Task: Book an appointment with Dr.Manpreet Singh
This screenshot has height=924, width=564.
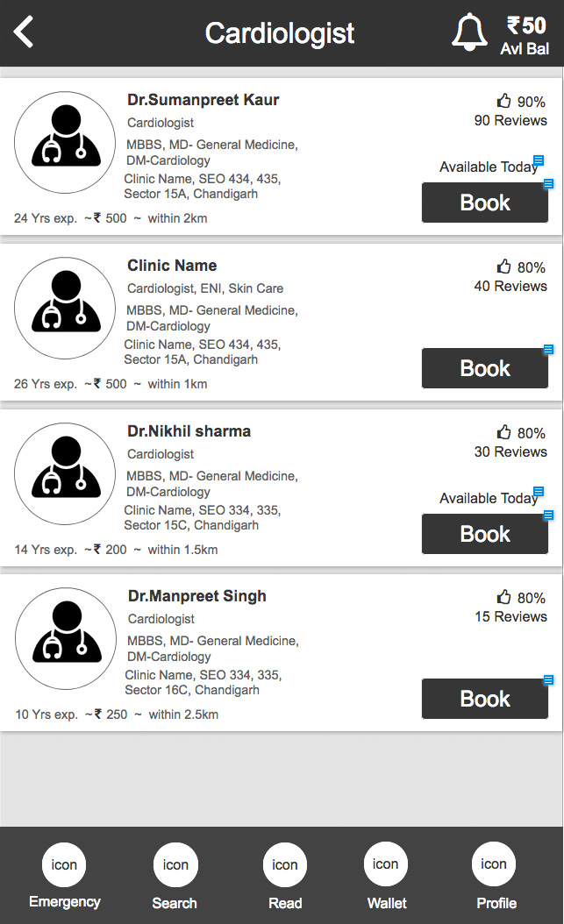Action: [485, 699]
